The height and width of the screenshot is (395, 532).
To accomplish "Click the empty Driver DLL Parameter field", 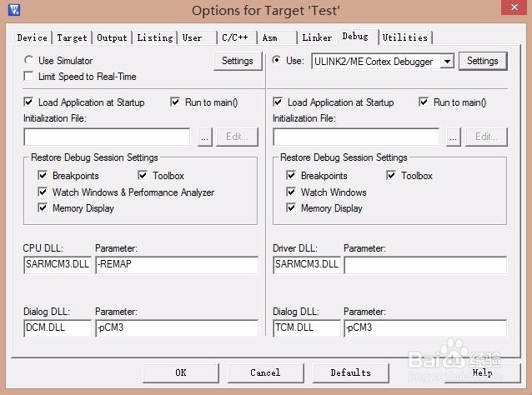I will (x=425, y=264).
